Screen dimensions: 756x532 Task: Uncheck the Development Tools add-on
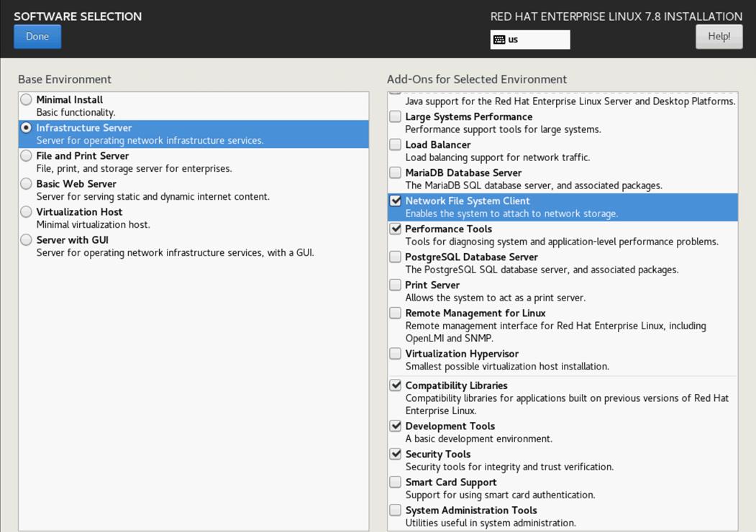395,426
